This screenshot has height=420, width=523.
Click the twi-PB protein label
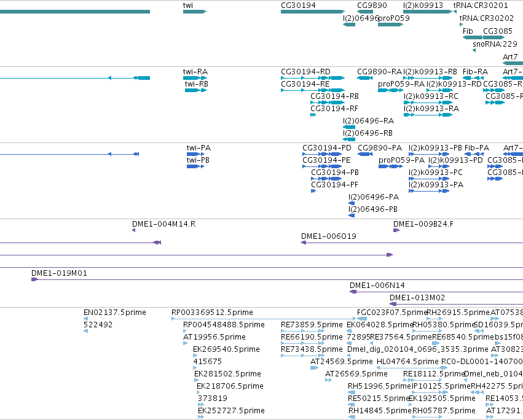click(x=198, y=160)
